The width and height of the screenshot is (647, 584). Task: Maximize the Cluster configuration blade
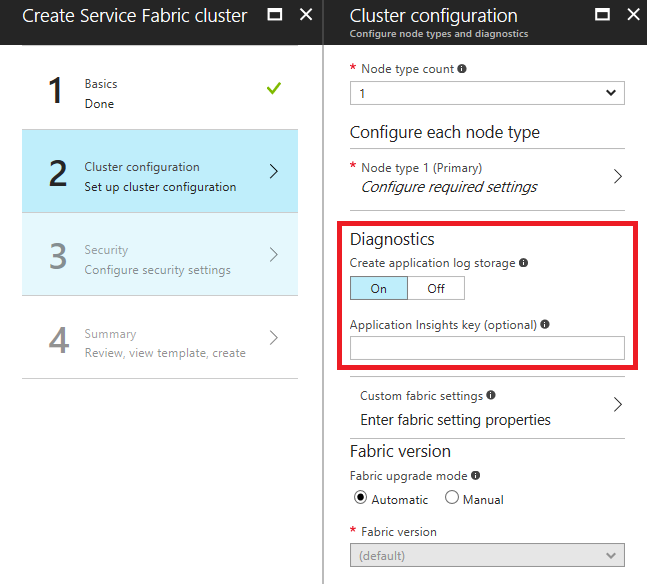click(602, 16)
